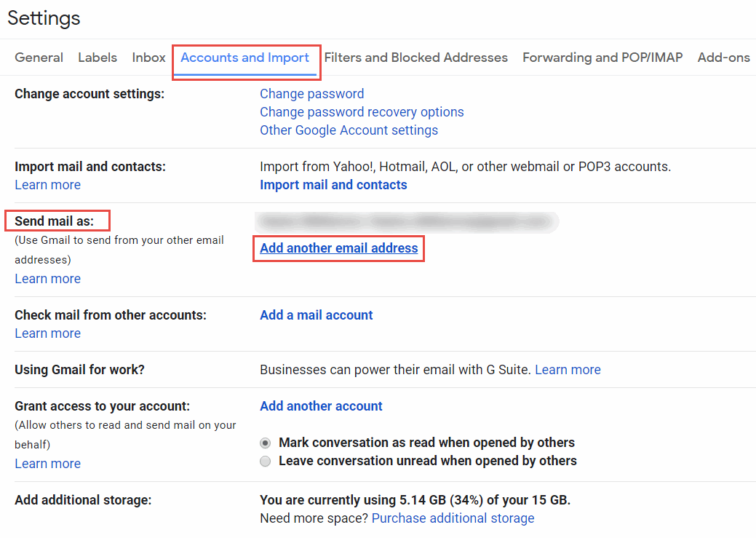Open Change password recovery options
Screen dimensions: 756x538
point(362,112)
